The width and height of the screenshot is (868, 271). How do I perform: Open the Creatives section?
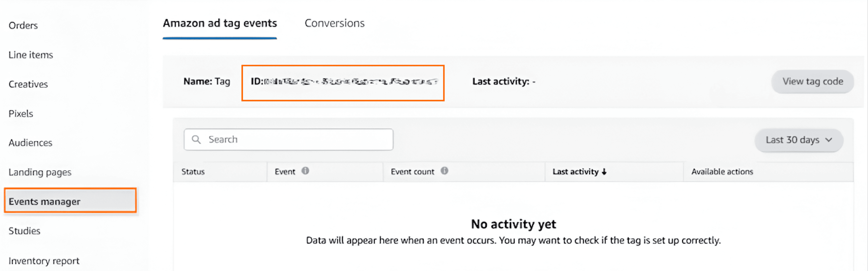coord(28,84)
